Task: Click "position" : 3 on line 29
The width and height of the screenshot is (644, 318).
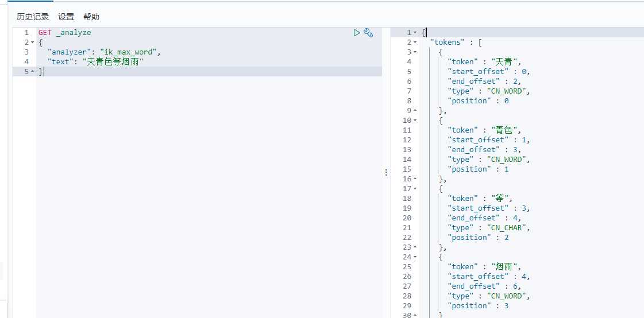Action: coord(477,306)
